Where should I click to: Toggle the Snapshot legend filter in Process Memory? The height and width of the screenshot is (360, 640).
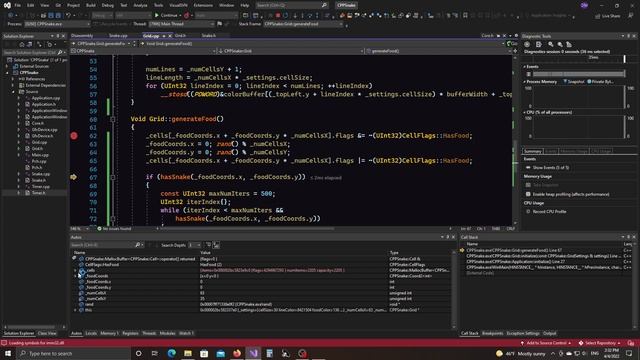pos(573,82)
